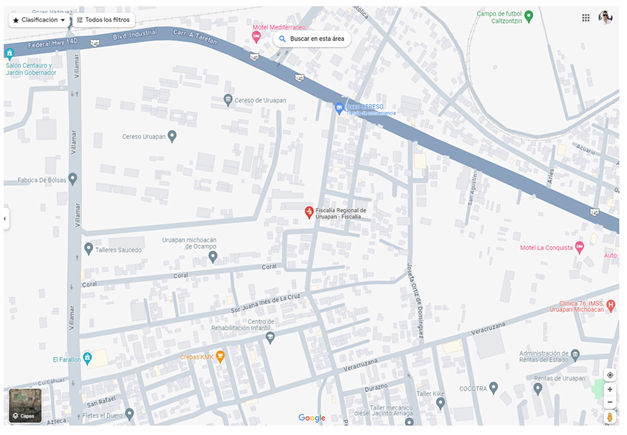Select the Crepas KMK restaurant pin
This screenshot has width=627, height=435.
[x=220, y=356]
